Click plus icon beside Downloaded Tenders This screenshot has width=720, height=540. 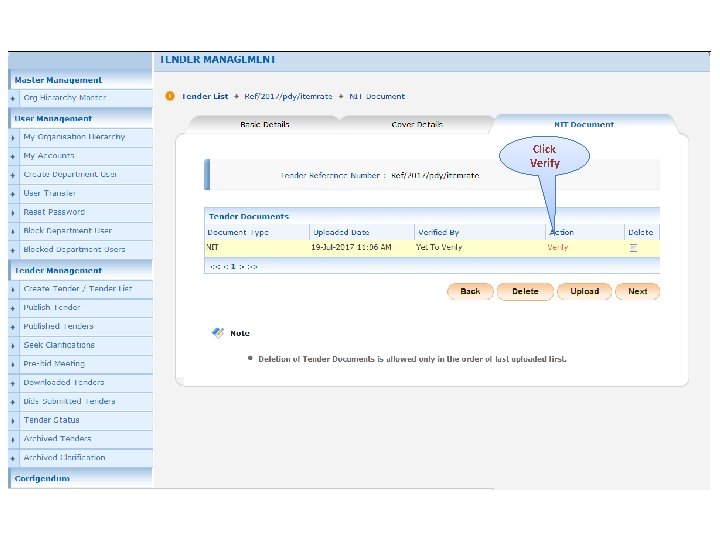(13, 383)
